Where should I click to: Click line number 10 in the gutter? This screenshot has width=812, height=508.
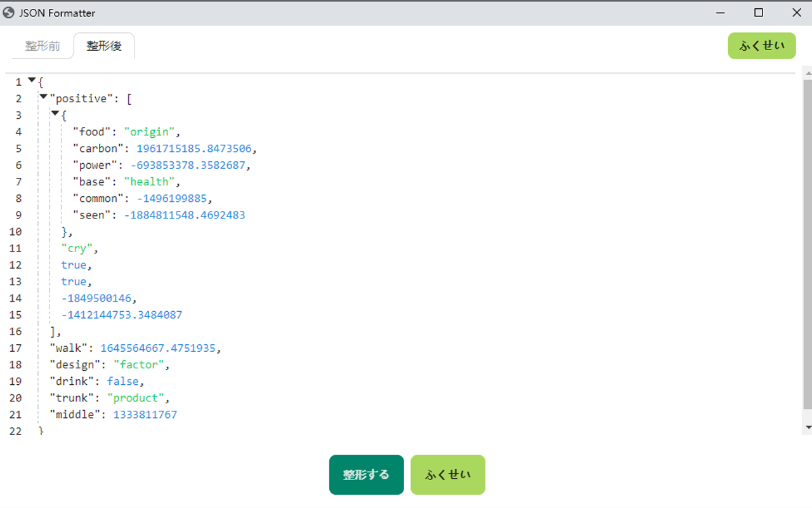coord(15,231)
